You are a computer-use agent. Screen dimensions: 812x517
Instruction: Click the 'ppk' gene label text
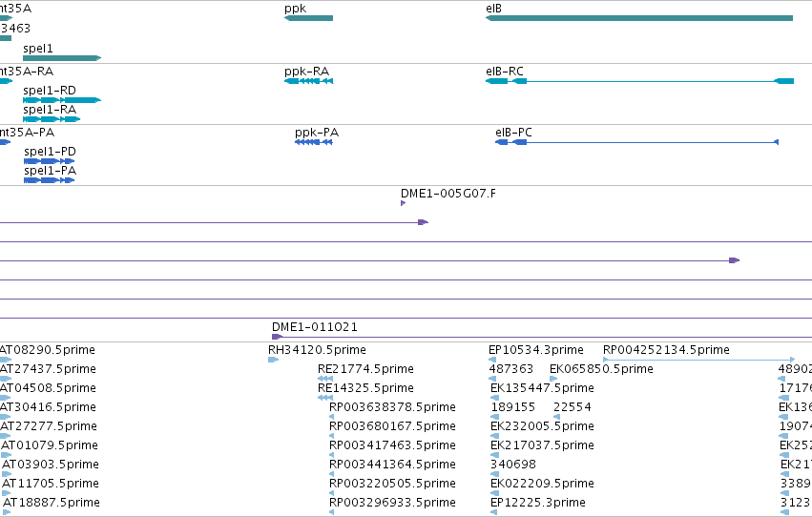(295, 9)
